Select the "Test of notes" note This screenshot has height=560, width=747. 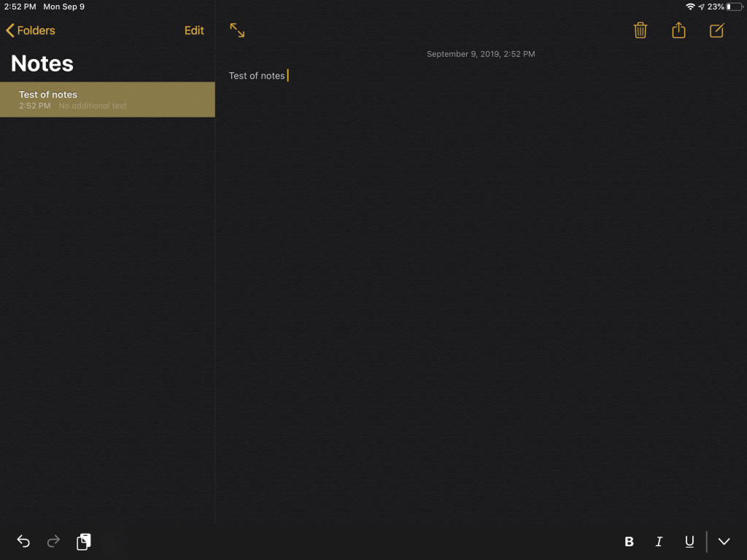pos(107,100)
